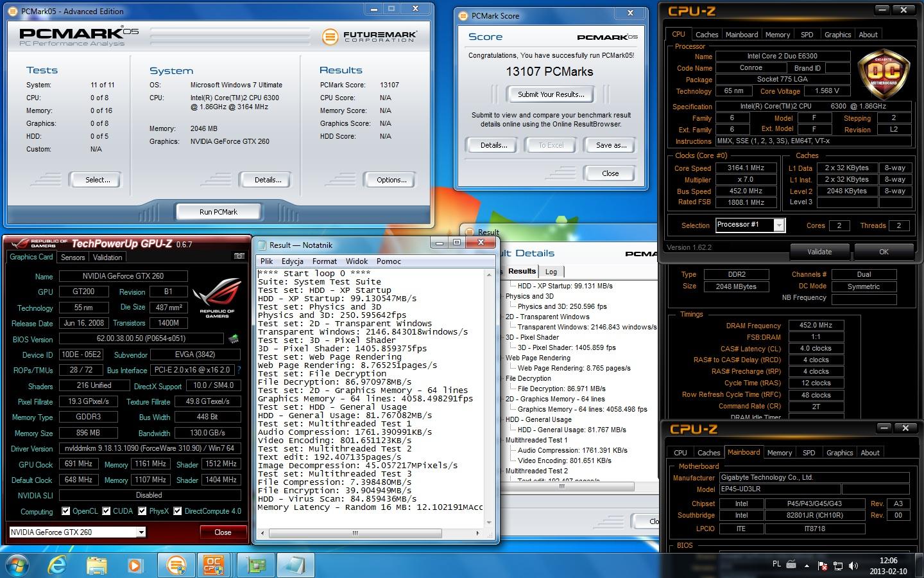Take GPU-Z screenshot using camera icon

click(x=239, y=256)
